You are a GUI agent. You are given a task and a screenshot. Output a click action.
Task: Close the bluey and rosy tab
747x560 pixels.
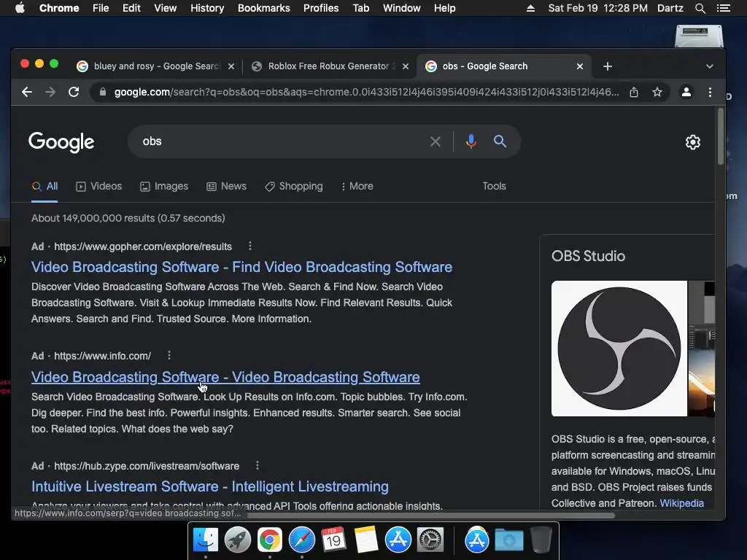[231, 66]
